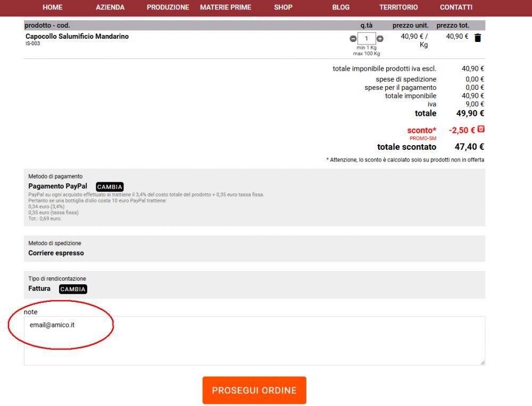Navigate to the SHOP page
The width and height of the screenshot is (532, 406).
click(x=283, y=7)
